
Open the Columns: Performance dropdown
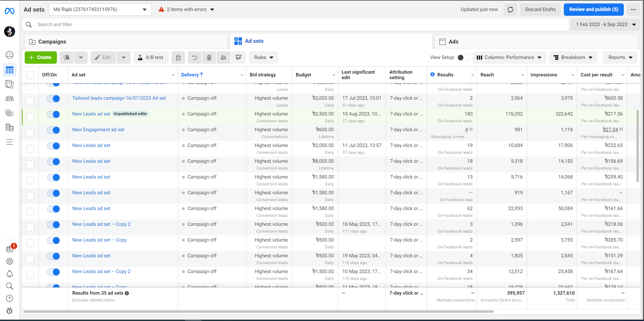(x=509, y=58)
